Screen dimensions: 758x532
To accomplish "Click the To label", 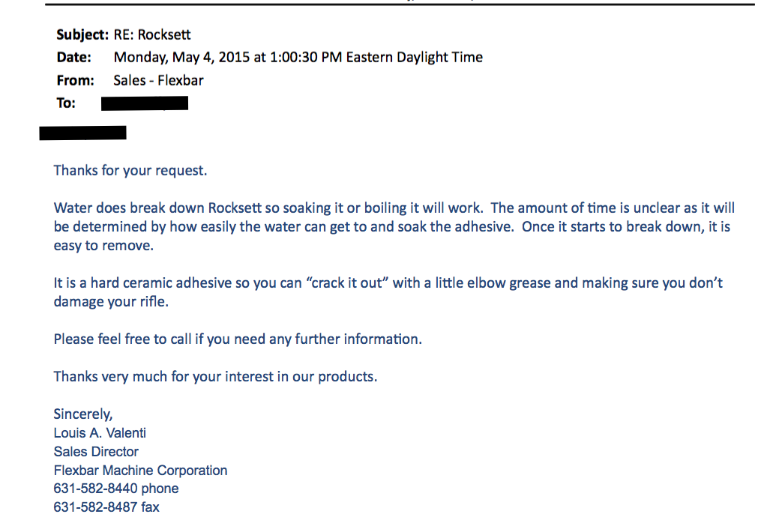I will pos(66,103).
